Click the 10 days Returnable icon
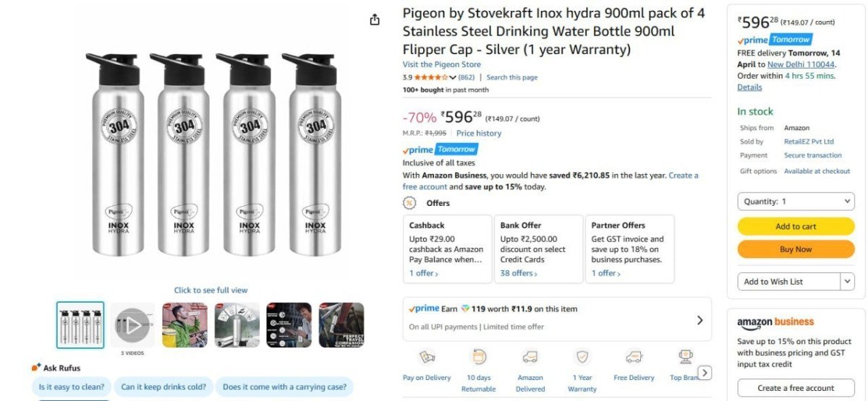The width and height of the screenshot is (868, 401). tap(479, 357)
